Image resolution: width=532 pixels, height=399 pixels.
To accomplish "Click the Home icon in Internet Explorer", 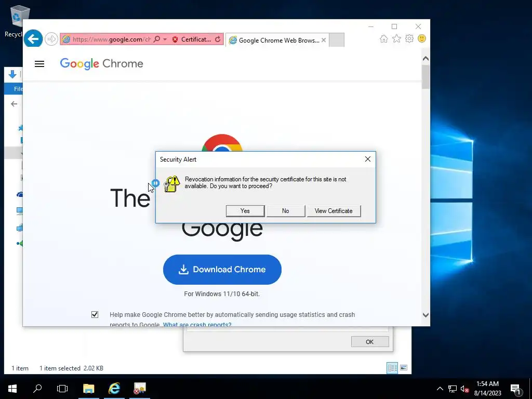I will [x=384, y=38].
